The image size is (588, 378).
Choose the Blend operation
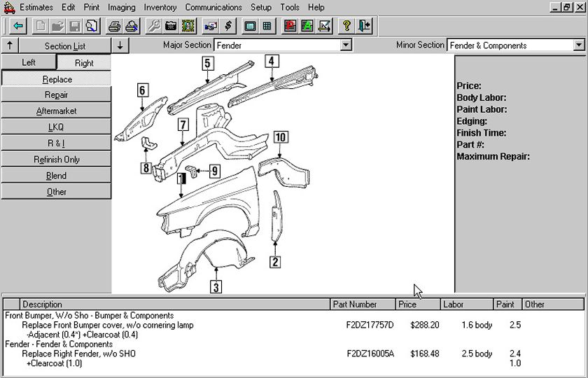click(x=57, y=176)
